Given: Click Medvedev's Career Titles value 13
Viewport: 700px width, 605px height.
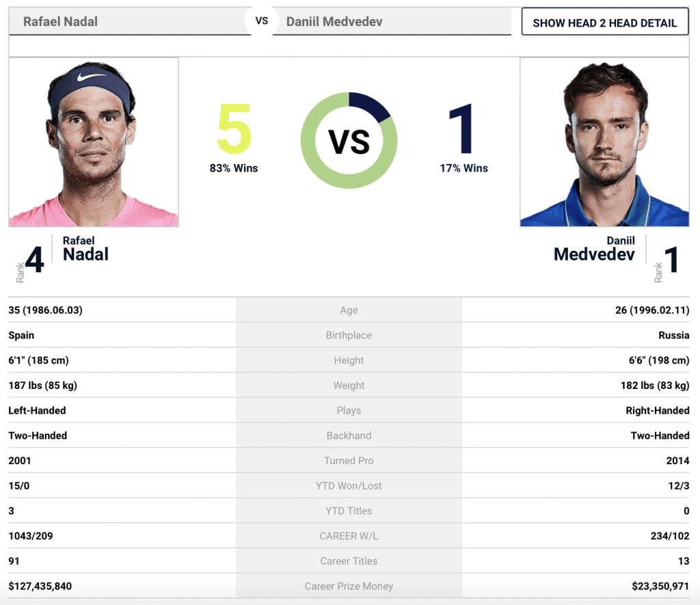Looking at the screenshot, I should (684, 561).
